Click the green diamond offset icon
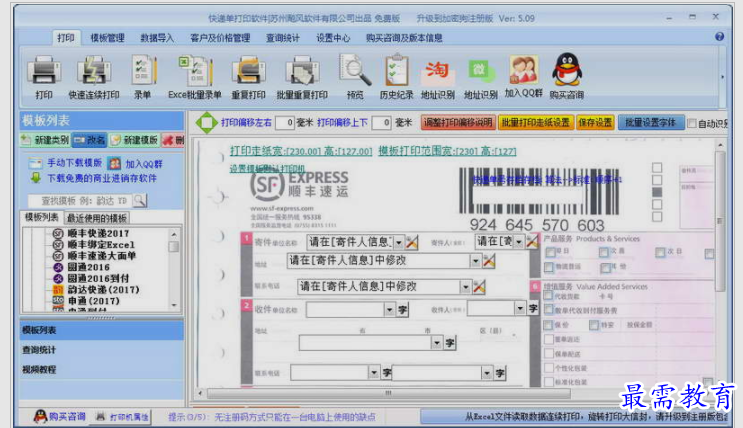Image resolution: width=743 pixels, height=428 pixels. (x=206, y=123)
